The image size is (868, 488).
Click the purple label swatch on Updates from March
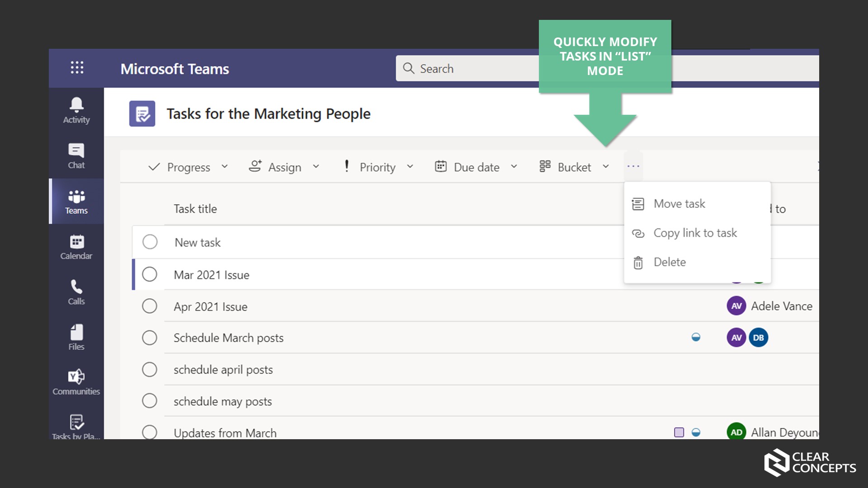[679, 432]
